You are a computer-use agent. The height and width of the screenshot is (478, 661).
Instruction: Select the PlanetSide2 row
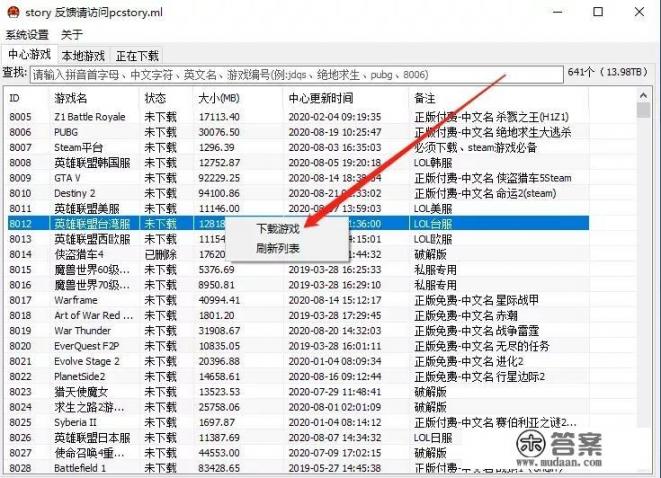pos(298,376)
